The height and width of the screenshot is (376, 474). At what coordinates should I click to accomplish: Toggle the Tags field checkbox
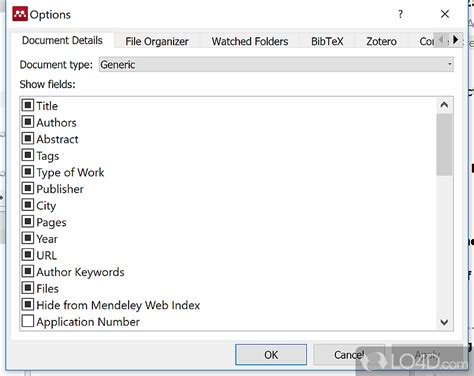(x=28, y=155)
